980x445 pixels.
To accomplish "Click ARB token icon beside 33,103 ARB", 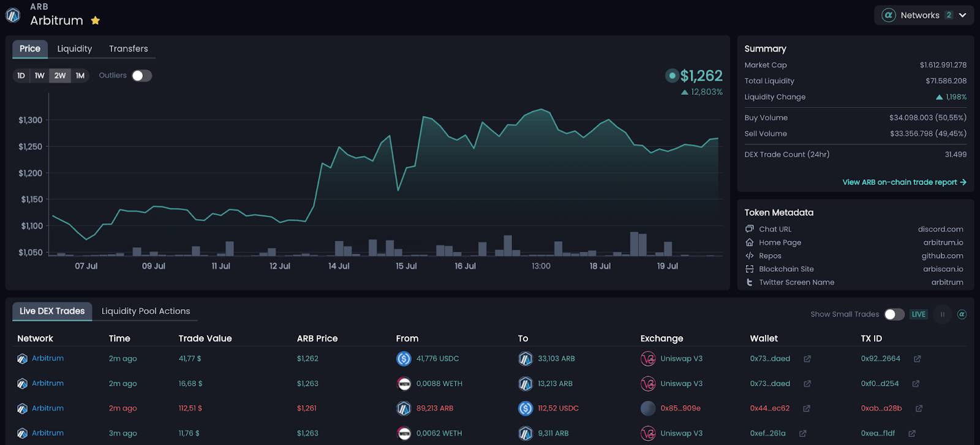I will 526,359.
